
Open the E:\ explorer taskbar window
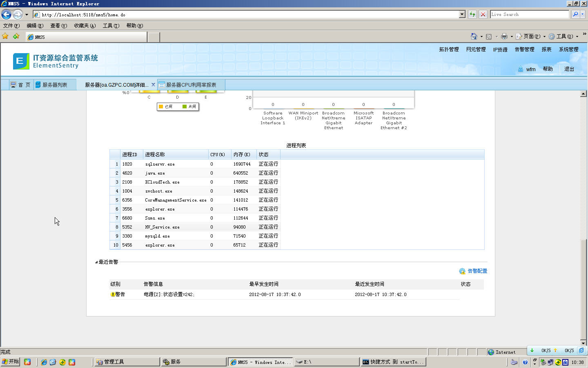327,362
